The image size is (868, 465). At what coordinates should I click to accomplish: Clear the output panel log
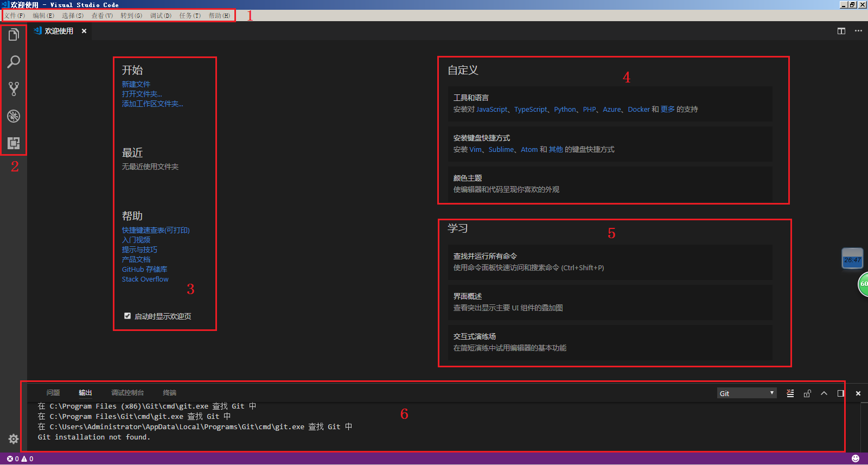coord(790,393)
